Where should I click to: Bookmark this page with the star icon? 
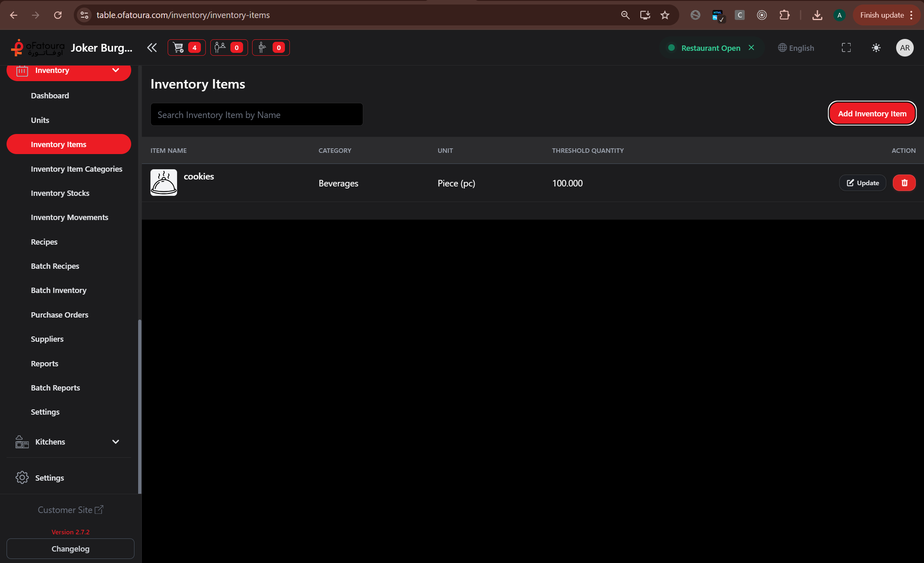tap(665, 15)
